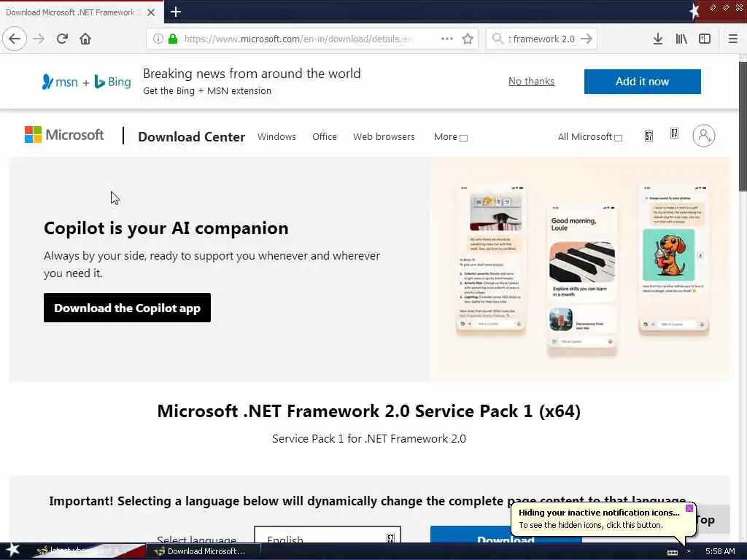747x560 pixels.
Task: Open the Firefox hamburger menu
Action: click(x=732, y=39)
